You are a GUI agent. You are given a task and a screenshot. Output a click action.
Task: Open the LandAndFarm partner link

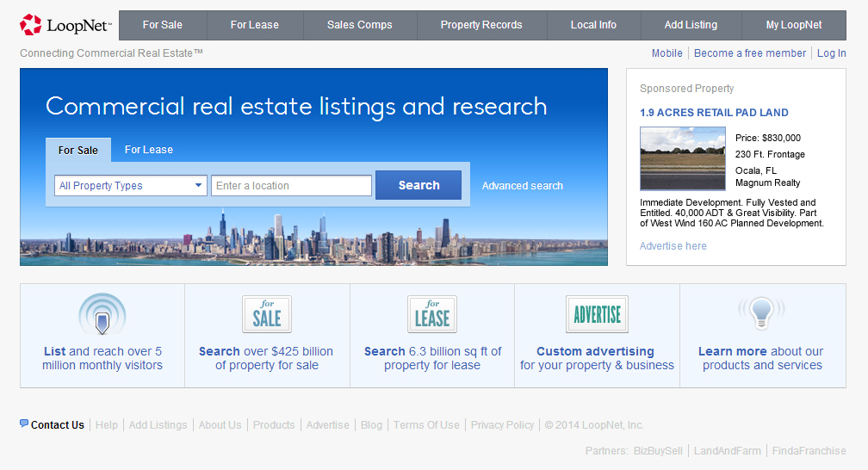point(728,450)
